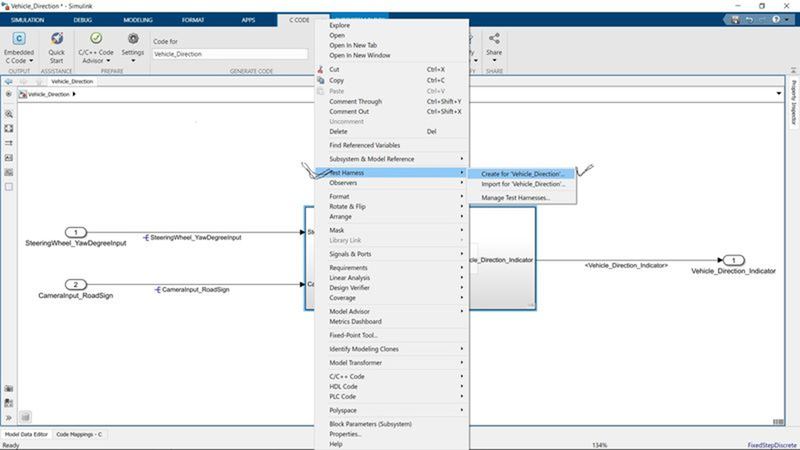
Task: Expand the Embedded C Code dropdown arrow
Action: pos(31,61)
